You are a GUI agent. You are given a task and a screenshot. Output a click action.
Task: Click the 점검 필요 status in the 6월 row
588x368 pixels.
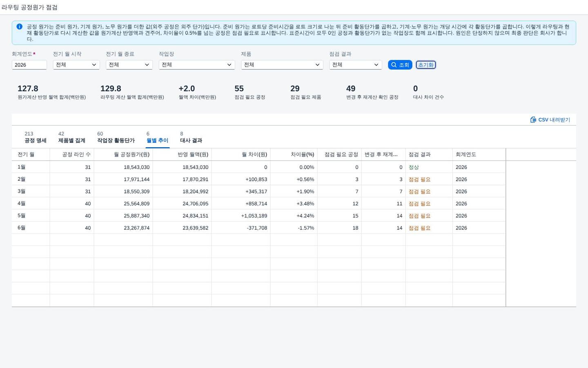pos(420,228)
